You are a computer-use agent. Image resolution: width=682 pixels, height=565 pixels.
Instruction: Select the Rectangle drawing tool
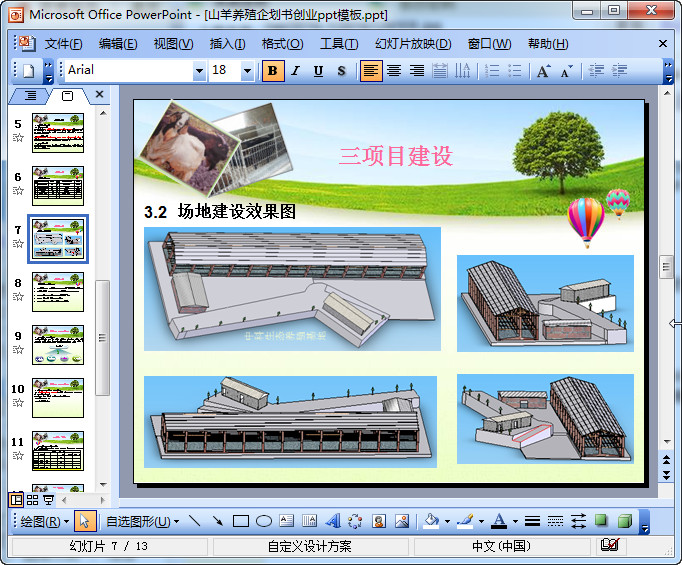coord(241,521)
